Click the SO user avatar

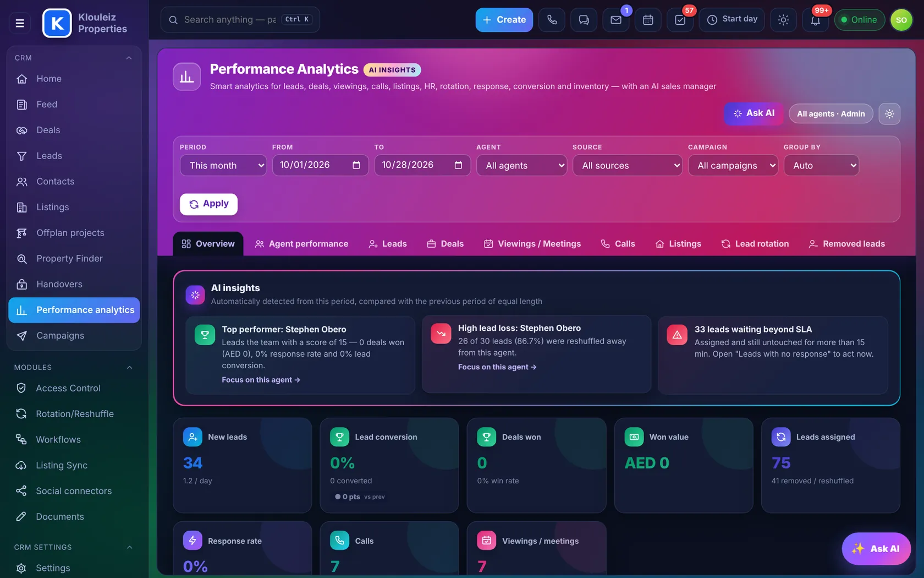[901, 20]
